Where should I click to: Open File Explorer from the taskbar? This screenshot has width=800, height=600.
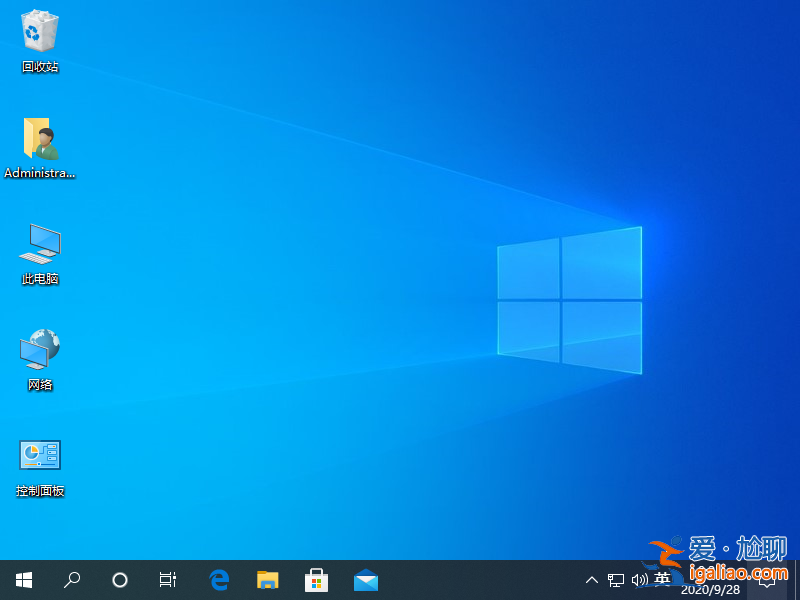tap(267, 579)
